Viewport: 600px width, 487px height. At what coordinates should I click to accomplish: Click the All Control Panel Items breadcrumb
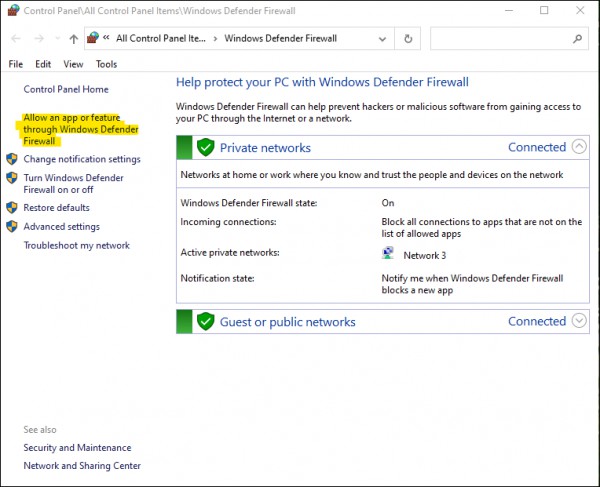161,38
